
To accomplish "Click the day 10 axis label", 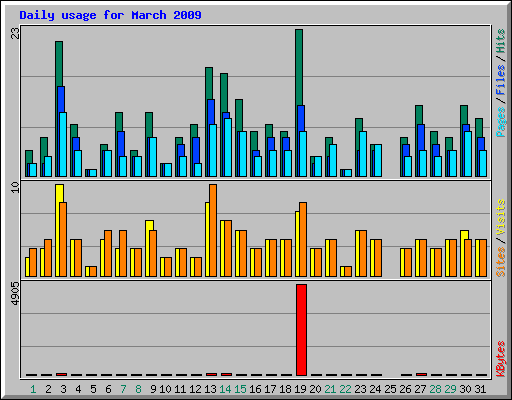I will click(165, 389).
